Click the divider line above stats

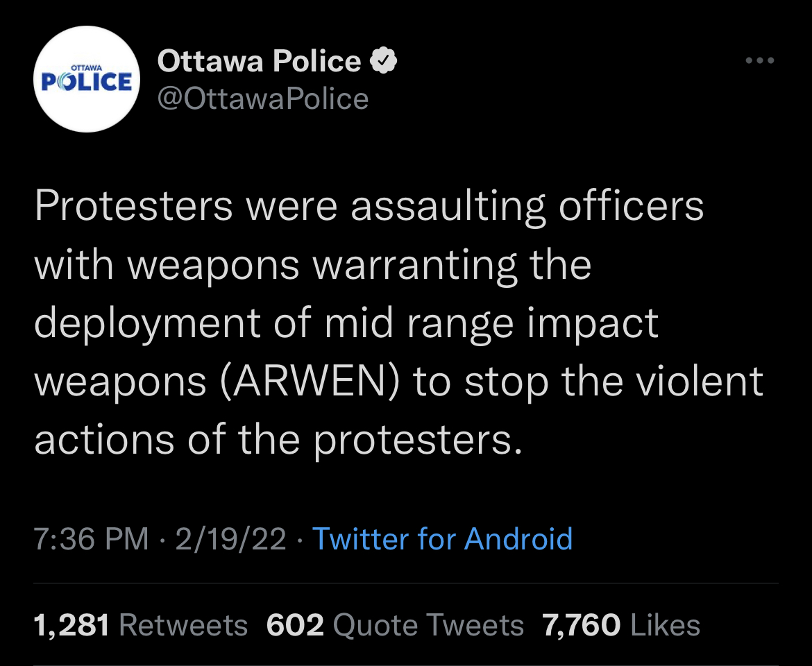(406, 583)
